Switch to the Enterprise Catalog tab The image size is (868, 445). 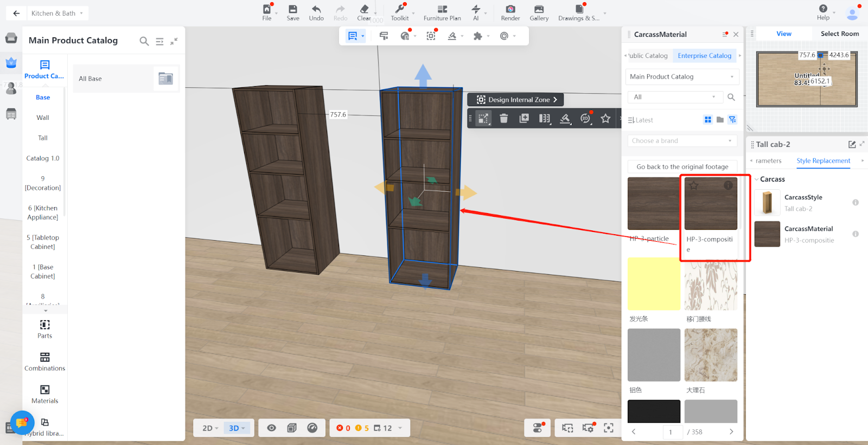coord(704,56)
